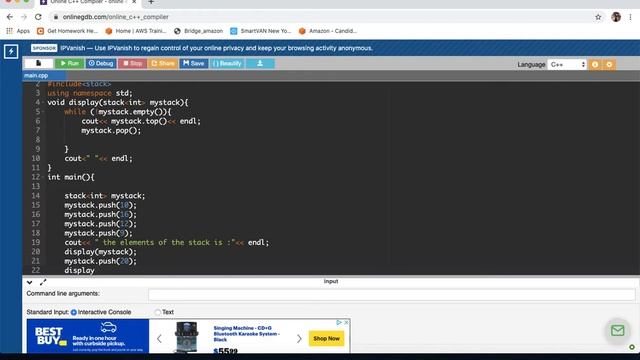This screenshot has width=640, height=360.
Task: Click the Singing Machine product image
Action: pos(187,337)
